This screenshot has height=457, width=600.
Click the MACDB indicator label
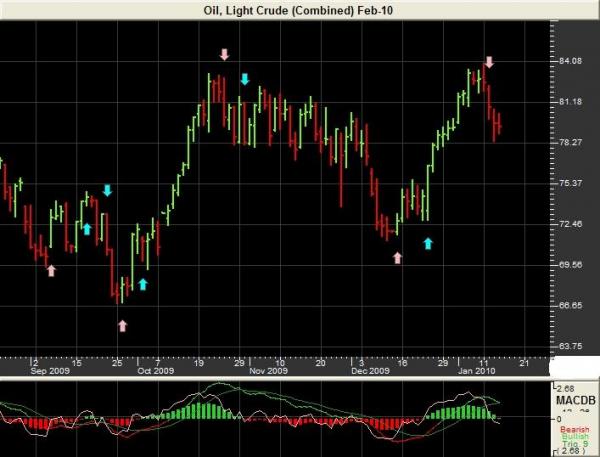point(576,401)
